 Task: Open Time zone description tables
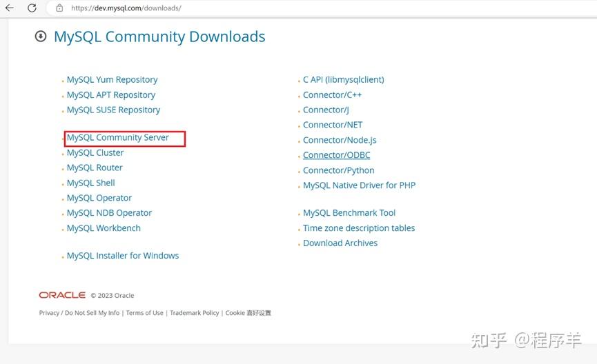coord(359,228)
